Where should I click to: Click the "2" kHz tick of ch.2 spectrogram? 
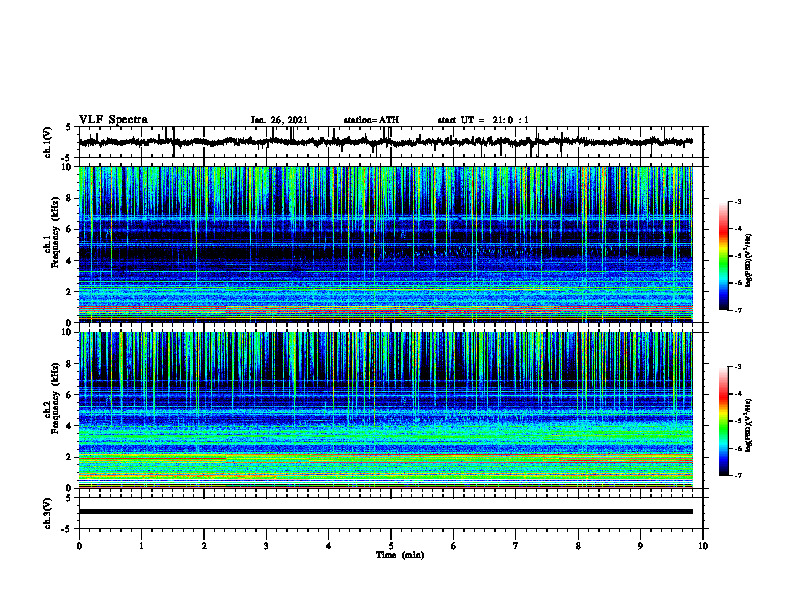[70, 457]
